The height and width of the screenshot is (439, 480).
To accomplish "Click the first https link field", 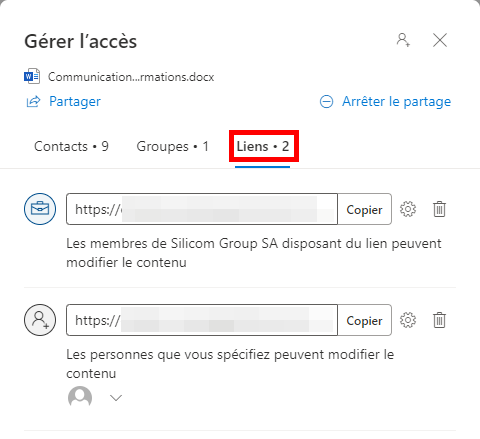I will click(x=202, y=209).
